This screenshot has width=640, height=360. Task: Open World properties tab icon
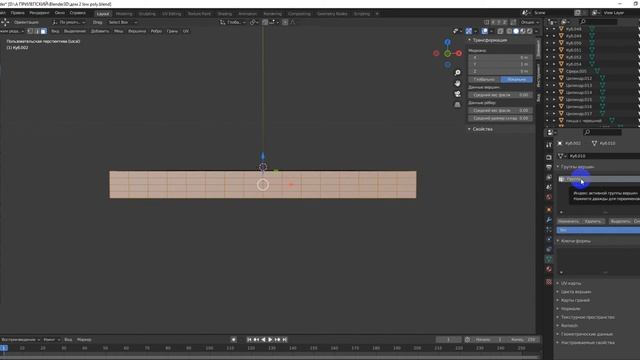click(x=549, y=197)
